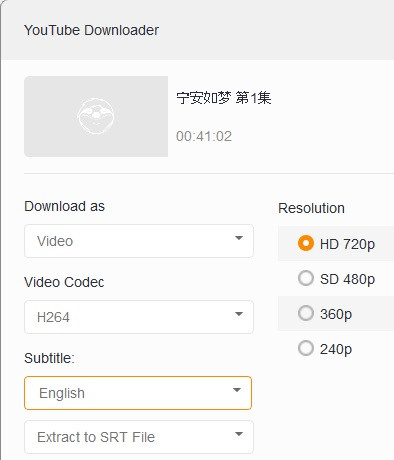Open the English subtitle dropdown
Viewport: 394px width, 460px height.
tap(138, 393)
